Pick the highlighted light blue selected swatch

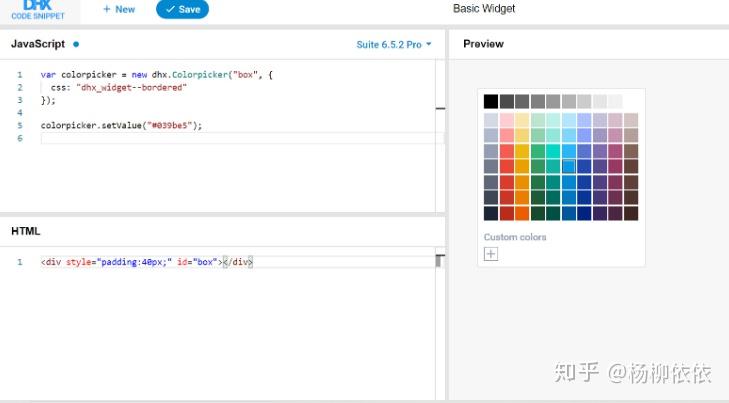click(569, 166)
